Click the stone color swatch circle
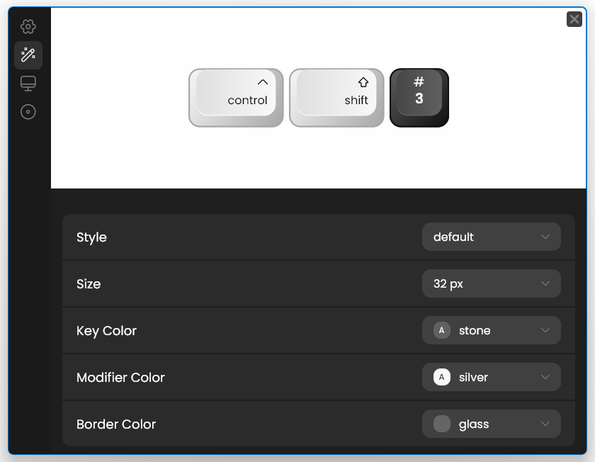This screenshot has width=595, height=462. click(442, 330)
